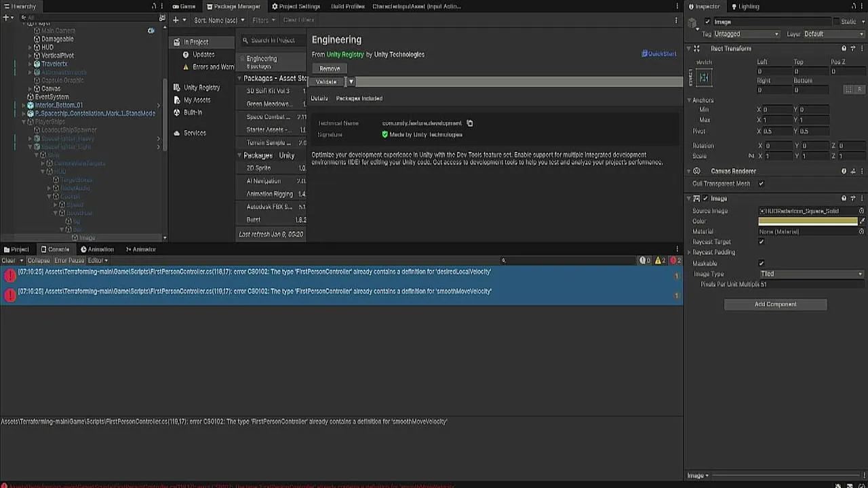Image resolution: width=868 pixels, height=488 pixels.
Task: Toggle Maskable checkbox
Action: tap(761, 264)
